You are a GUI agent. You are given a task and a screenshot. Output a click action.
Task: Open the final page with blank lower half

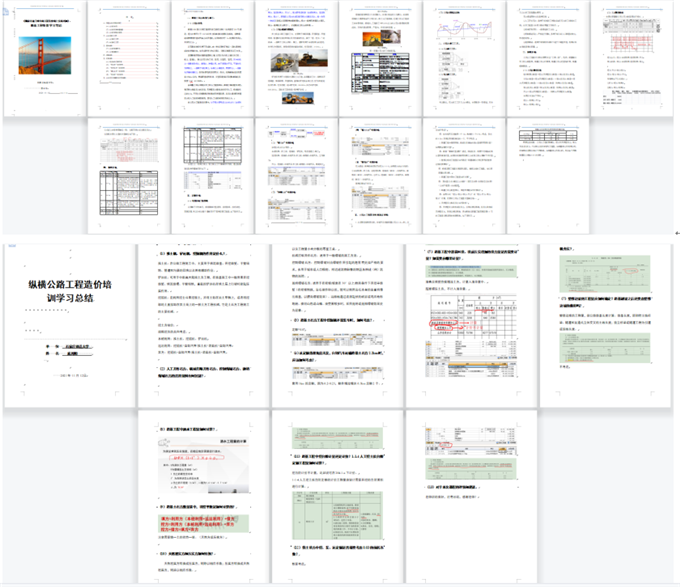click(x=471, y=497)
